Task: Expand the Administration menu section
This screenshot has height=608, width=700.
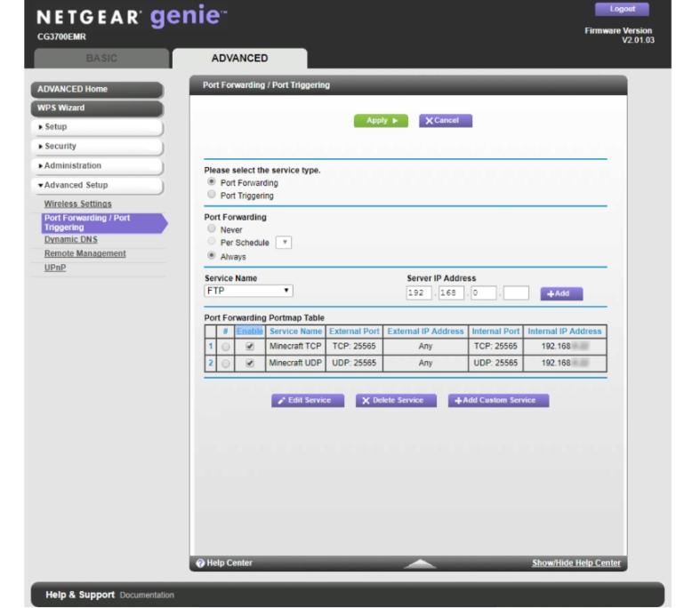Action: point(97,166)
